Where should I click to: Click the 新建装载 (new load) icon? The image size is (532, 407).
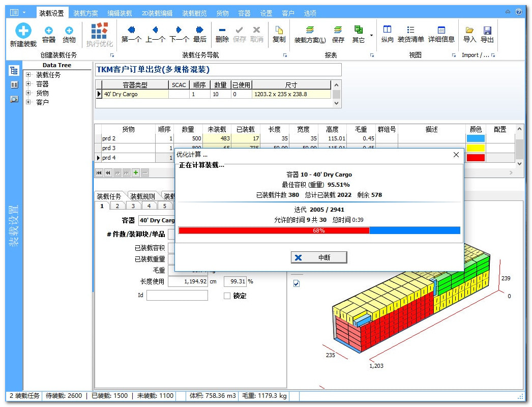(23, 31)
